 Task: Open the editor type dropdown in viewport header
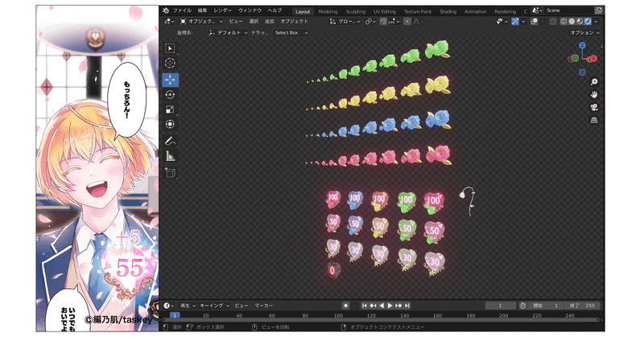(x=169, y=22)
